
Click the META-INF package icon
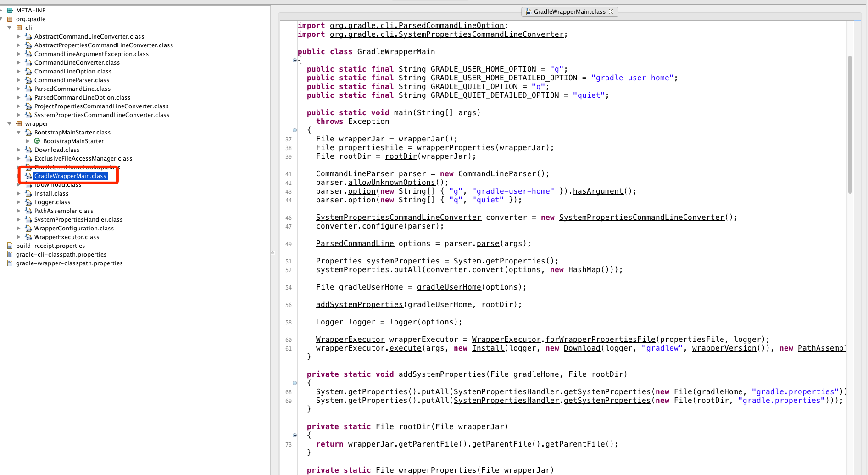click(10, 10)
